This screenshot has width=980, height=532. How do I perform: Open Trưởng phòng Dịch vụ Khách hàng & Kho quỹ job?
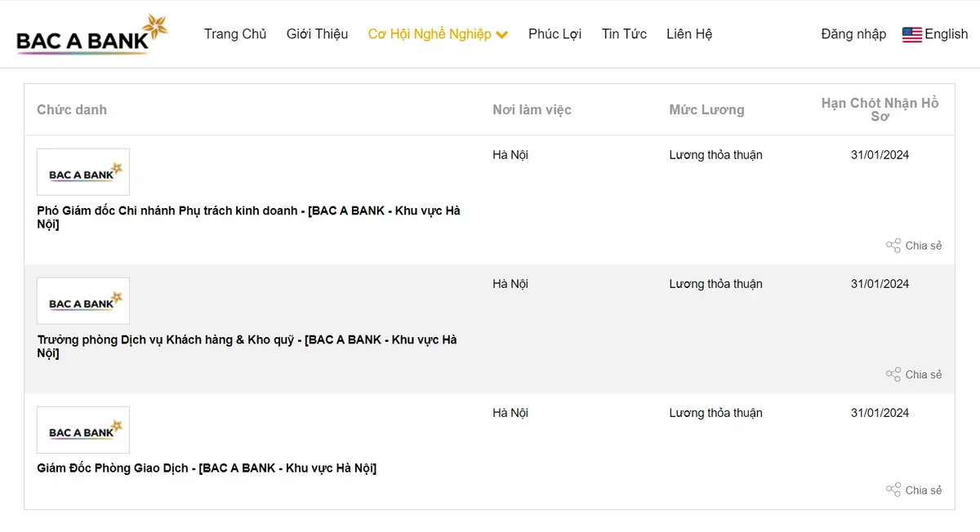tap(247, 346)
